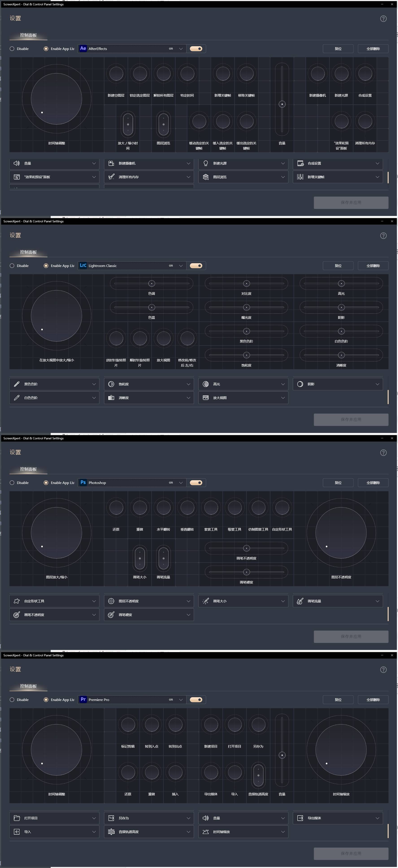Open the AfterEffects app selector dropdown
The width and height of the screenshot is (398, 868).
(x=132, y=48)
